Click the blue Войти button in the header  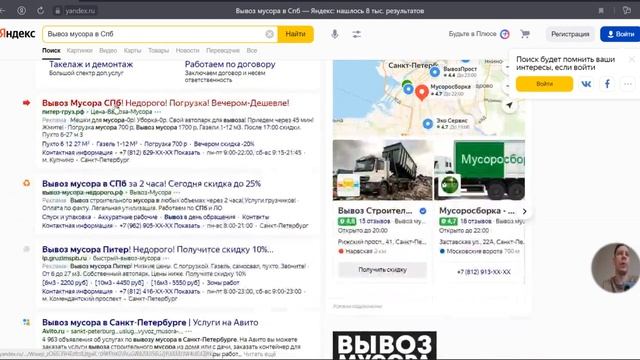(620, 34)
